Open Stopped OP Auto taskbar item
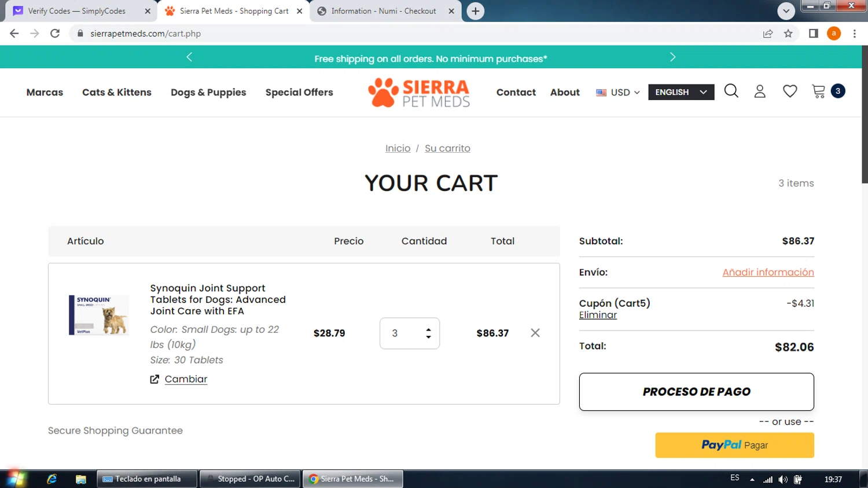The image size is (868, 488). (x=251, y=479)
